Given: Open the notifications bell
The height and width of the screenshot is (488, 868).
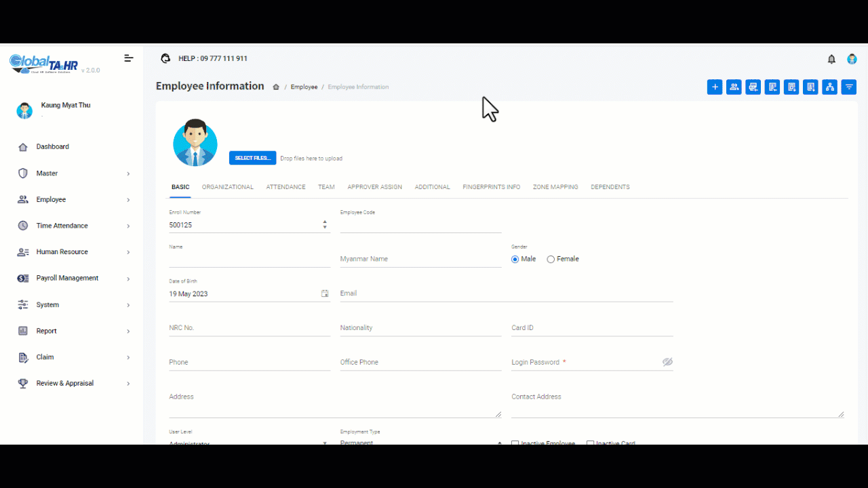Looking at the screenshot, I should click(831, 59).
